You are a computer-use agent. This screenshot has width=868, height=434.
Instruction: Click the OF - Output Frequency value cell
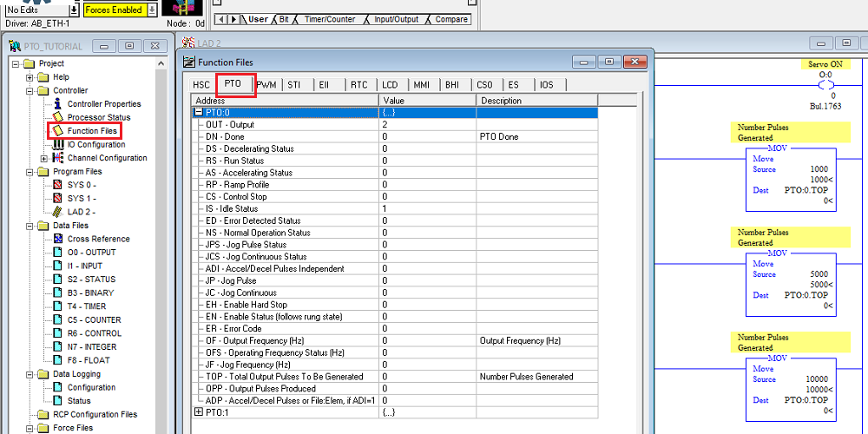tap(427, 341)
